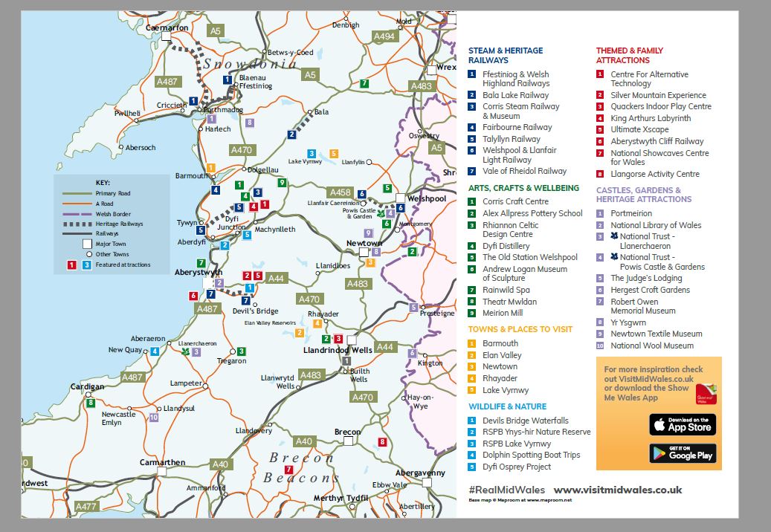Viewport: 771px width, 532px height.
Task: Click the green 9 marker near Dolgellau
Action: tap(282, 183)
